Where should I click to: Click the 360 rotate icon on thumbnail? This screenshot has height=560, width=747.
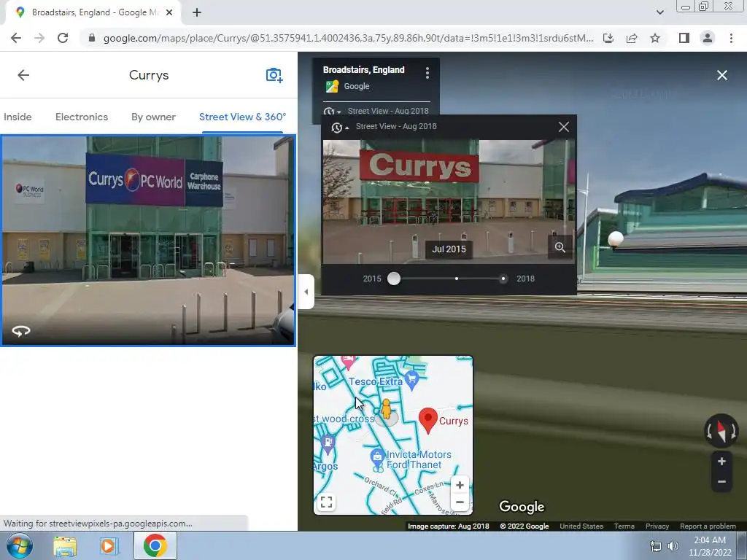point(21,330)
